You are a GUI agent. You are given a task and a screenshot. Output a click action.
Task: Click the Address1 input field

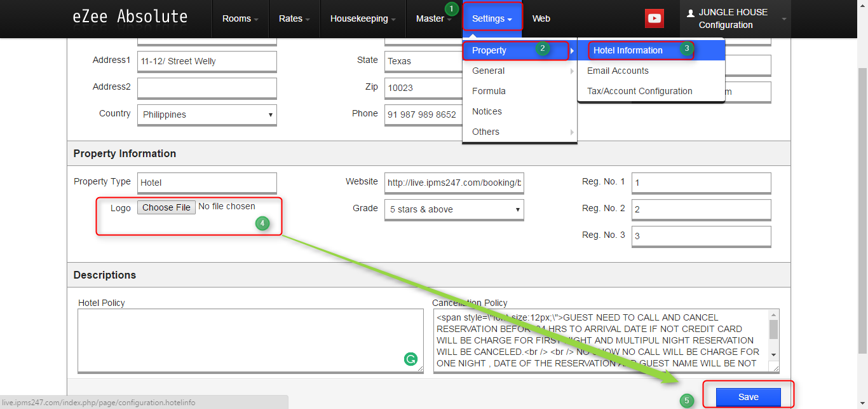pos(207,61)
